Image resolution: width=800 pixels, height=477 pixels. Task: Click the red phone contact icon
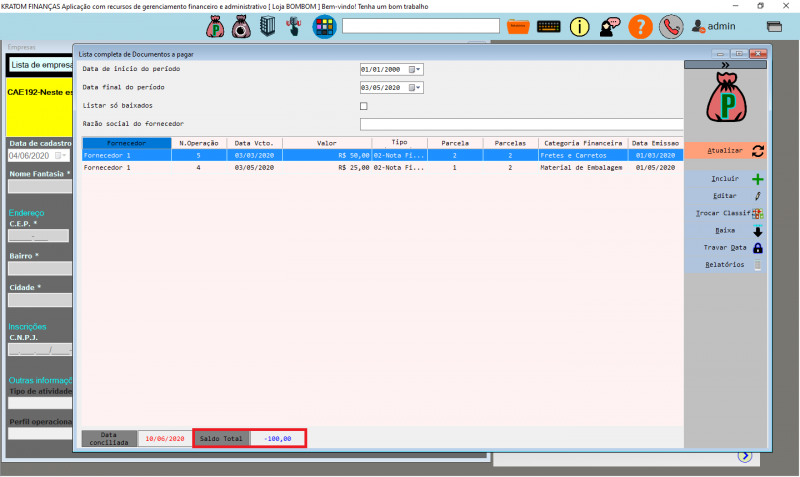[671, 27]
